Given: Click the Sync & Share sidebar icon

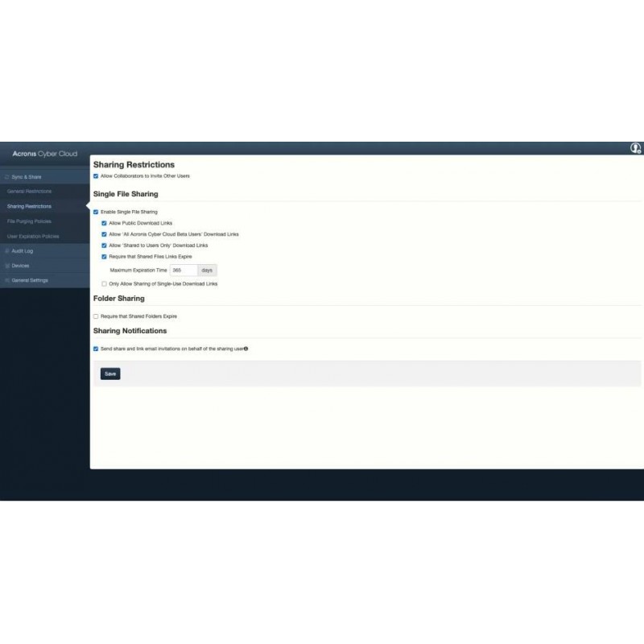Looking at the screenshot, I should click(7, 176).
